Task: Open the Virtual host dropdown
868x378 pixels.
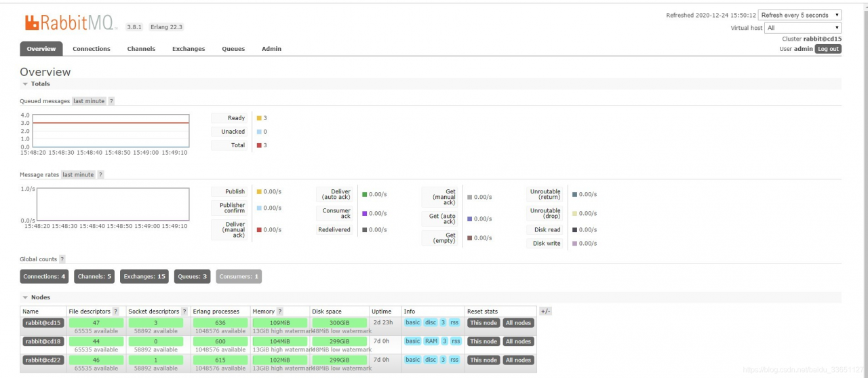Action: [x=803, y=28]
